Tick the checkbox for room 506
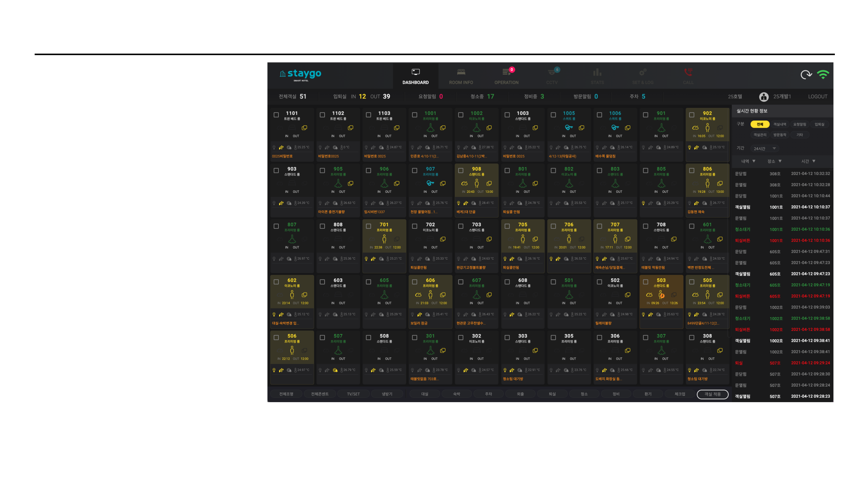 pyautogui.click(x=276, y=337)
